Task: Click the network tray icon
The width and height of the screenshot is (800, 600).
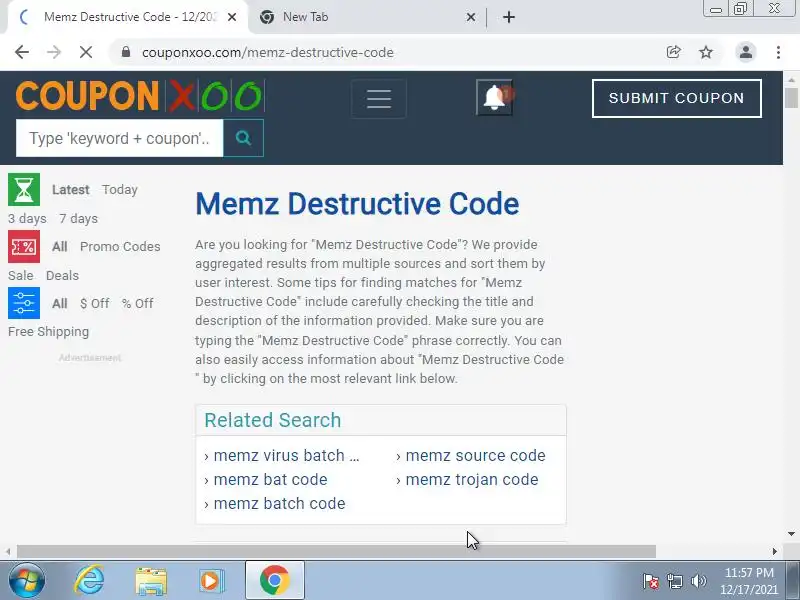Action: pos(674,581)
